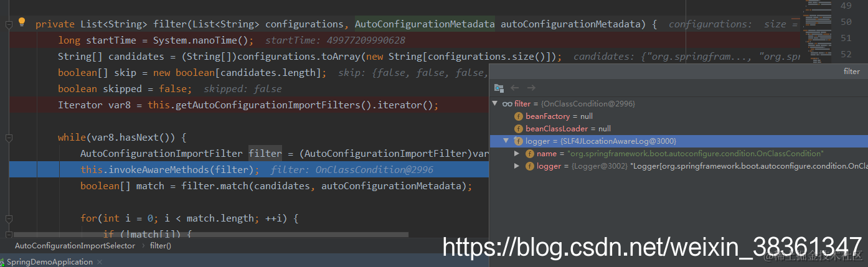Click the 'boolean skipped = false;' line

pos(125,89)
